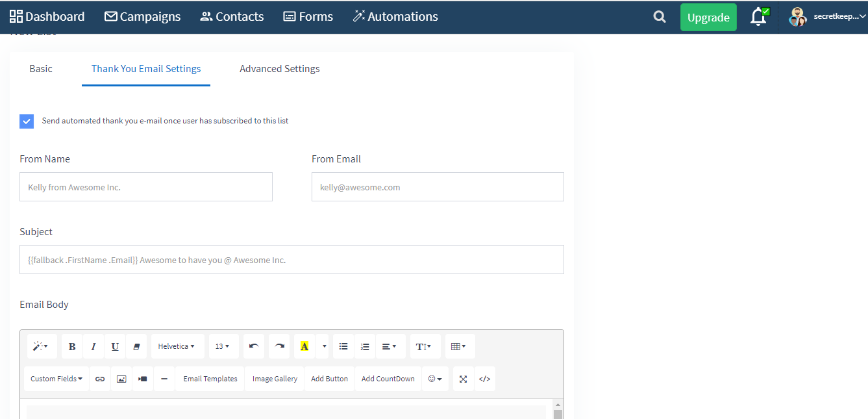Open the Campaigns menu
This screenshot has height=419, width=868.
pos(142,16)
